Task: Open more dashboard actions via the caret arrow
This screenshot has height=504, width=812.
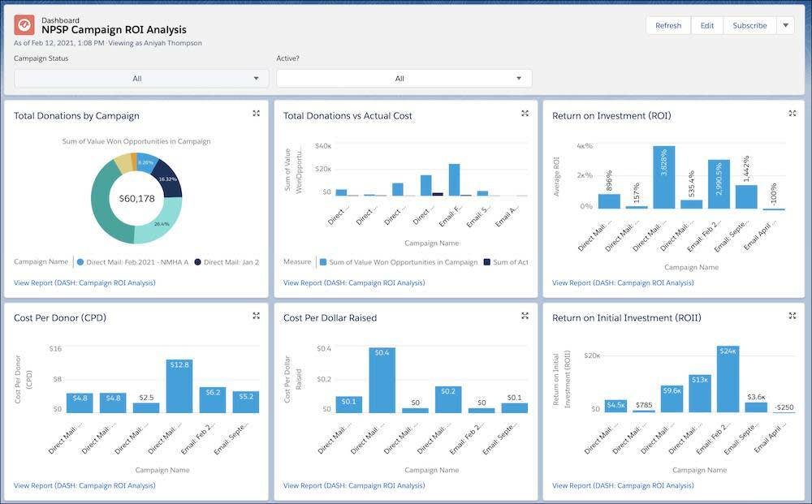Action: click(x=784, y=25)
